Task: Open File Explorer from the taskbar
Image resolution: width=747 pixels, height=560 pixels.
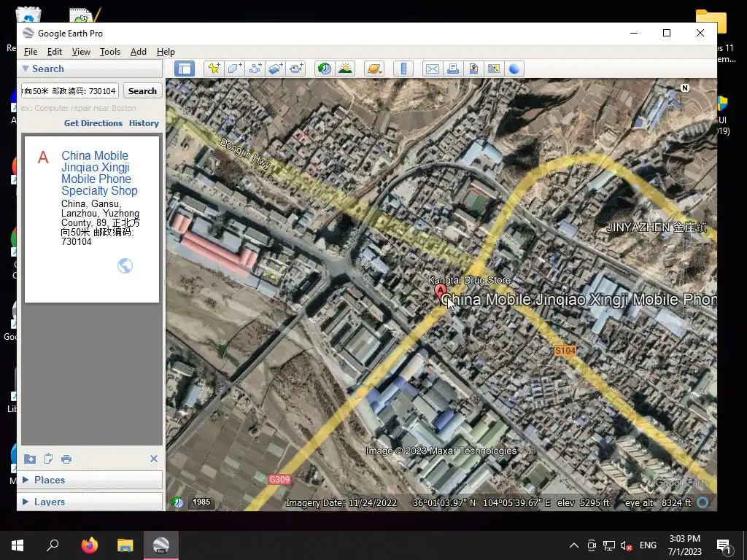Action: tap(125, 545)
